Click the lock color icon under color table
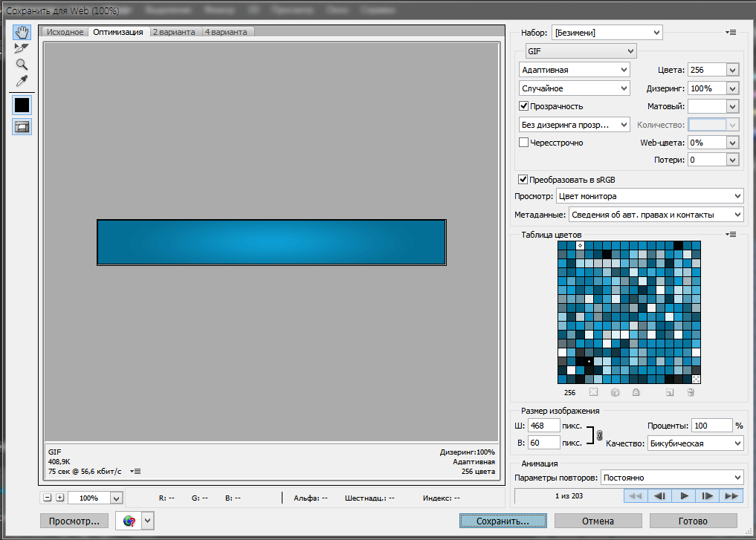 pos(636,392)
